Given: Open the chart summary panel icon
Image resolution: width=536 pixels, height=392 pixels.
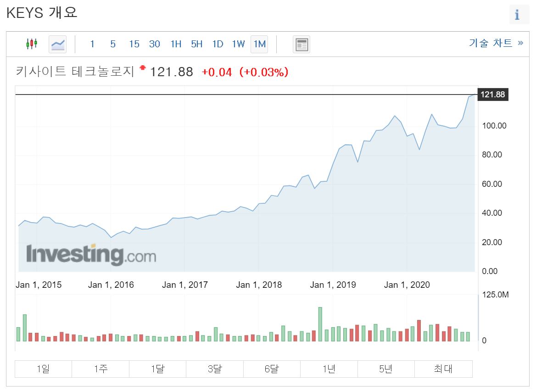Looking at the screenshot, I should [x=301, y=44].
